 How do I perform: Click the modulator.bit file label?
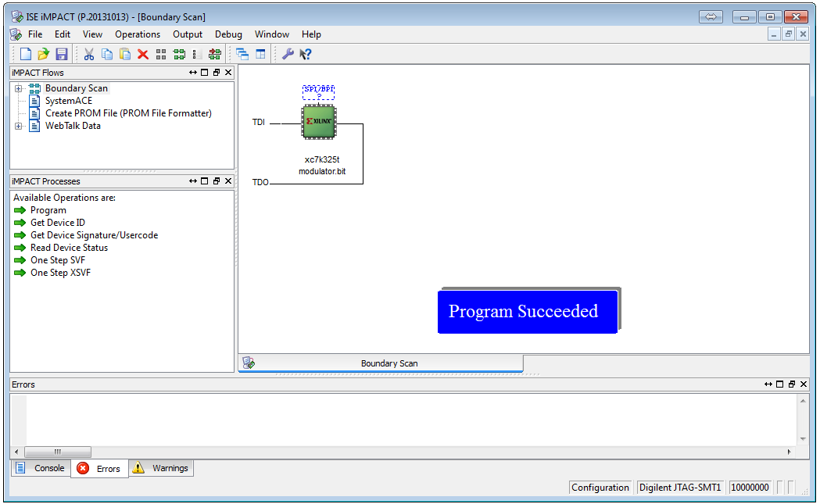pyautogui.click(x=322, y=171)
